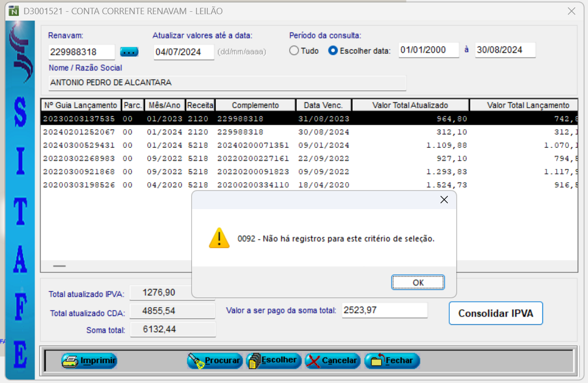
Task: Select the Tudo radio option
Action: tap(294, 50)
